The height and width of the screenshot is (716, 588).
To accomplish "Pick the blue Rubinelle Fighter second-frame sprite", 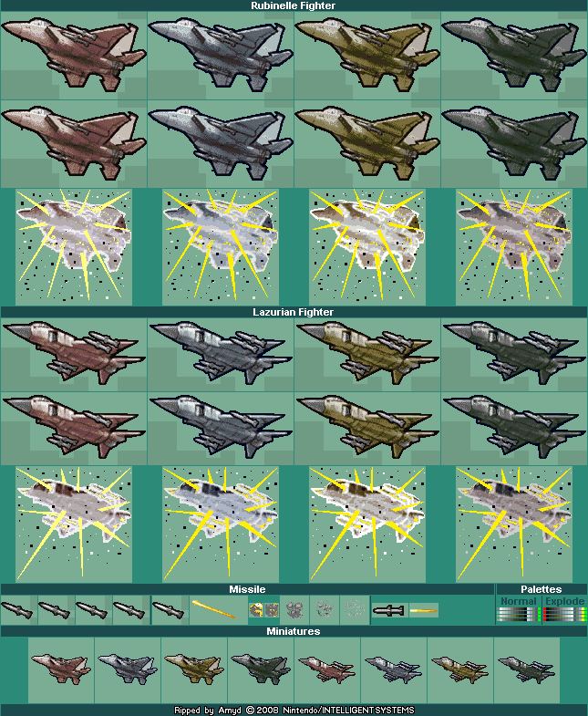I will point(221,143).
